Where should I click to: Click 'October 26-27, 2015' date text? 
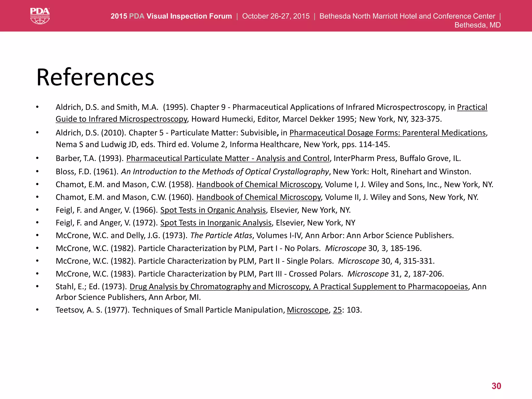click(276, 16)
